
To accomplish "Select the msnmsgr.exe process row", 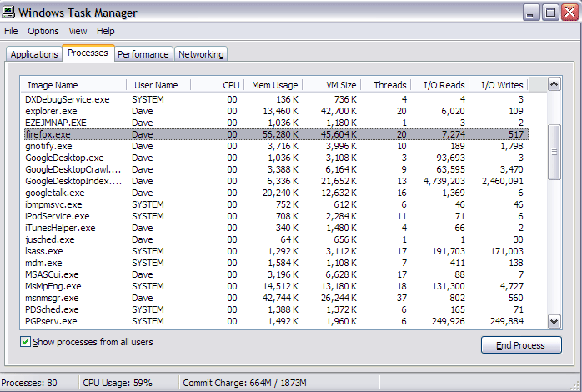I will (52, 298).
